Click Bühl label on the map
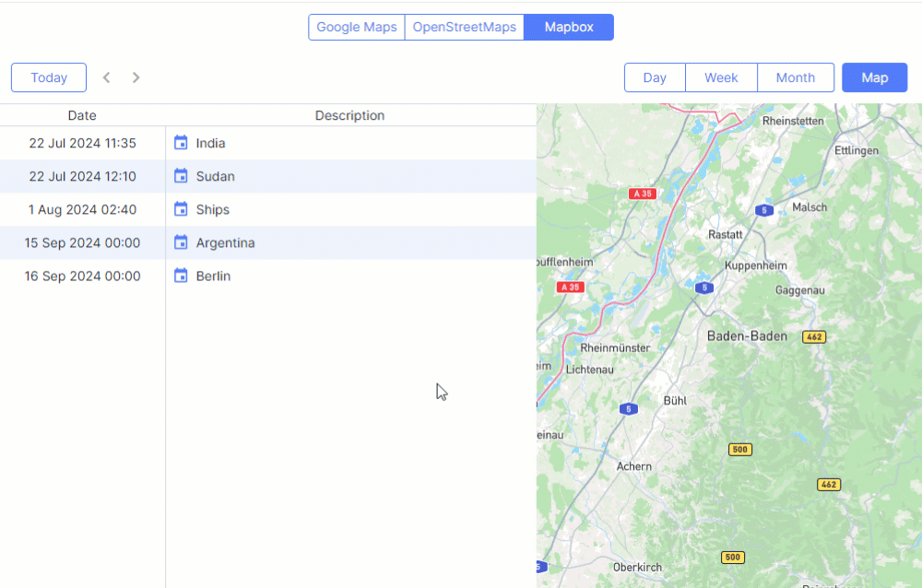 (x=675, y=400)
